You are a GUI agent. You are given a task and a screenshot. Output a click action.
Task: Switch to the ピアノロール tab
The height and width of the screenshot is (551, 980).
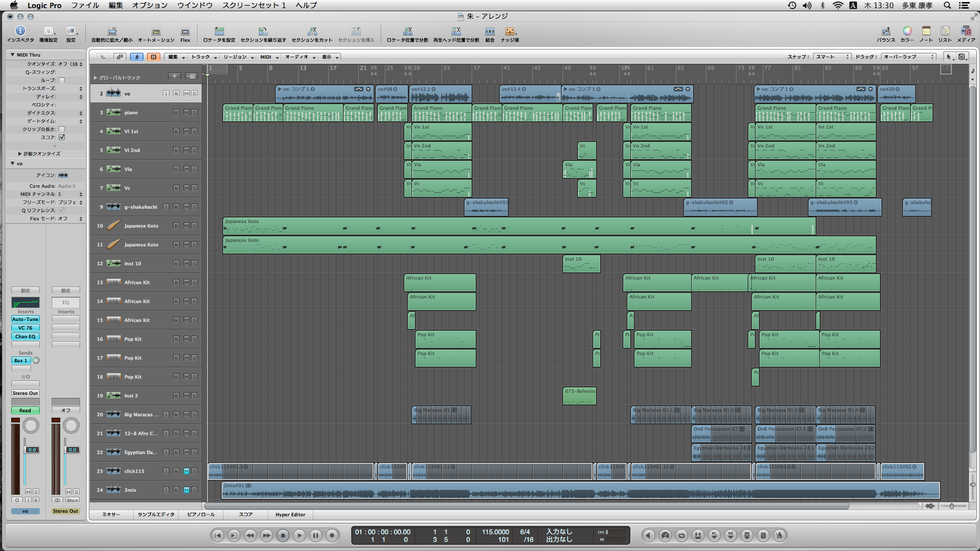[201, 514]
